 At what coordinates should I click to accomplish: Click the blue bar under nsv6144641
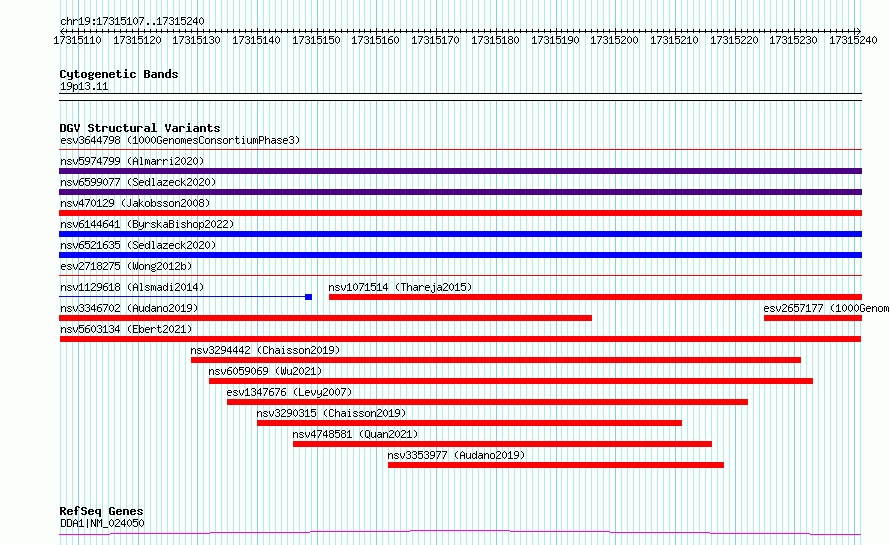point(460,234)
